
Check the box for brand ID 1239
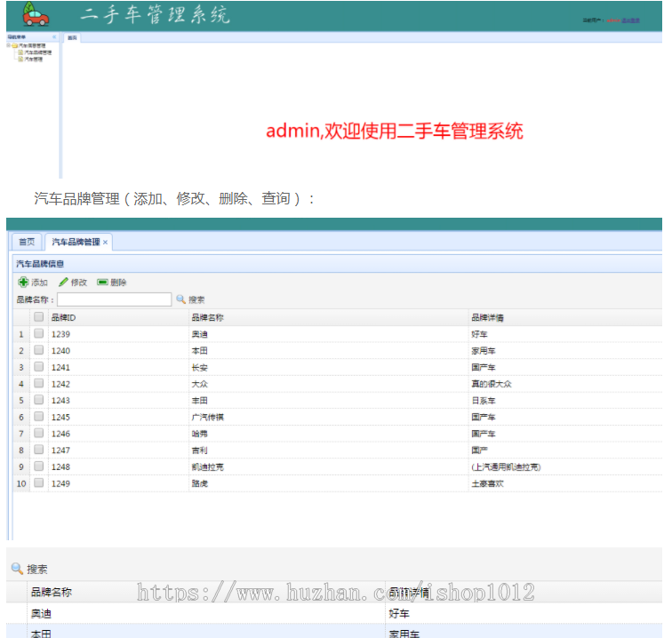click(38, 333)
